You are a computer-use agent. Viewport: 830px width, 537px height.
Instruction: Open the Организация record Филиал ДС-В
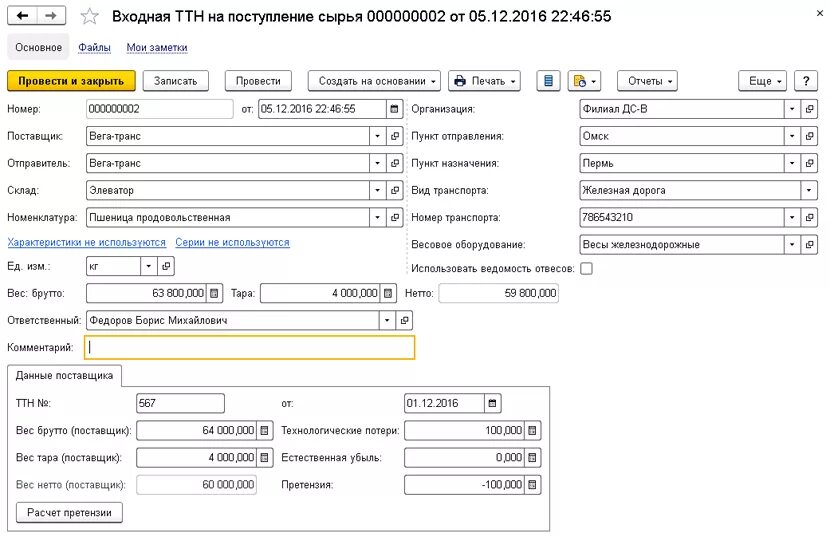tap(809, 109)
